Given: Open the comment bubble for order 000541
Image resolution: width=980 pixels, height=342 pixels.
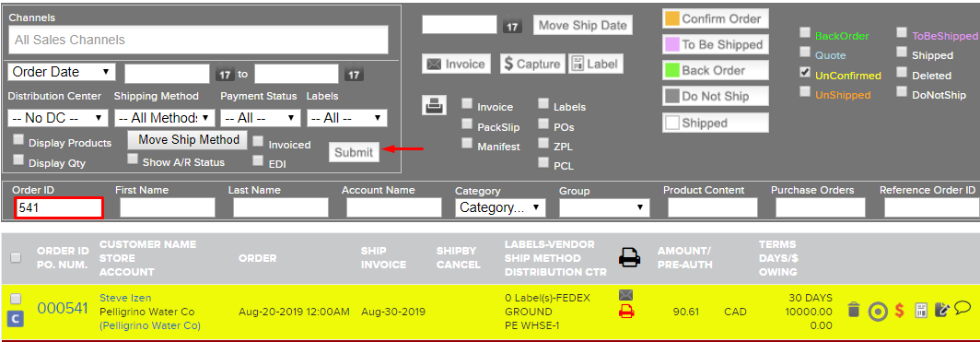Looking at the screenshot, I should 962,308.
